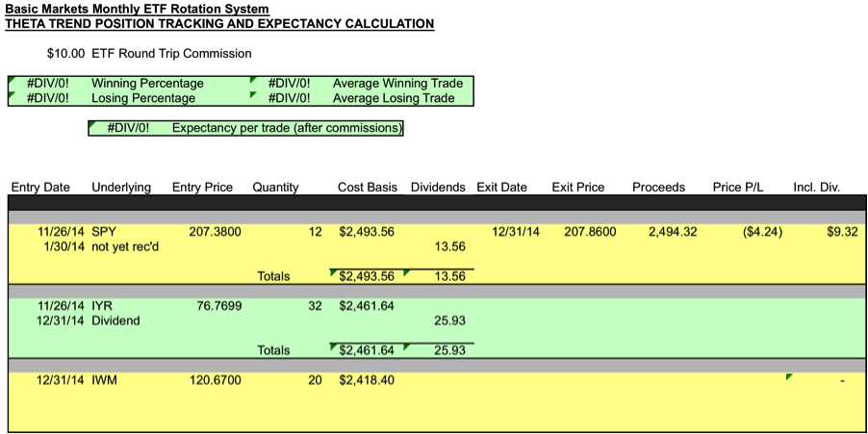Select the Entry Price column header

(x=203, y=187)
